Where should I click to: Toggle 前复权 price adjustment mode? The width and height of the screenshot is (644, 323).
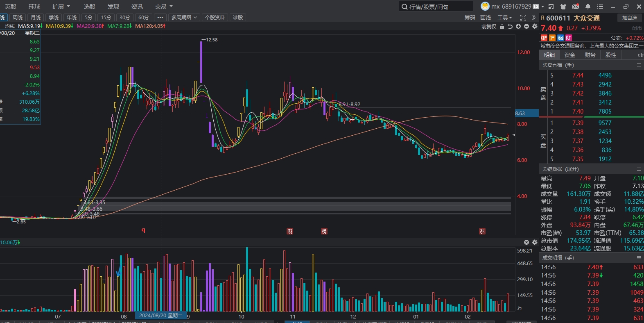coord(488,26)
